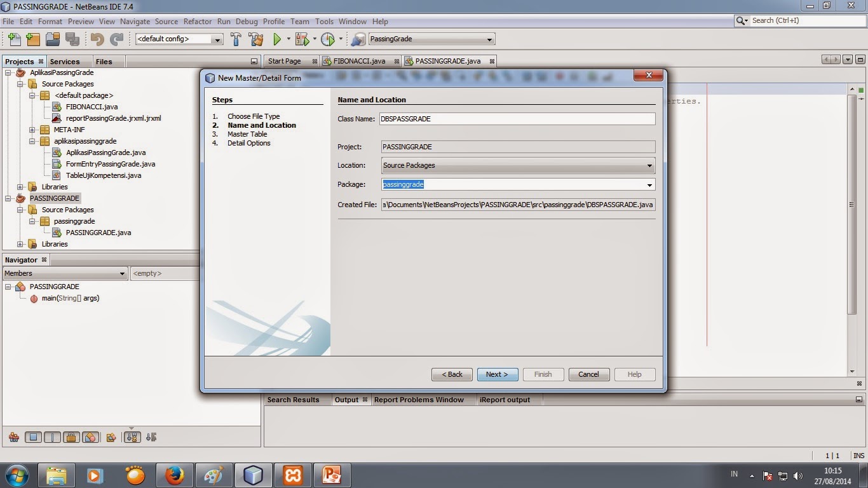This screenshot has width=868, height=488.
Task: Toggle Show Inner Classes filter in Navigator
Action: [90, 437]
